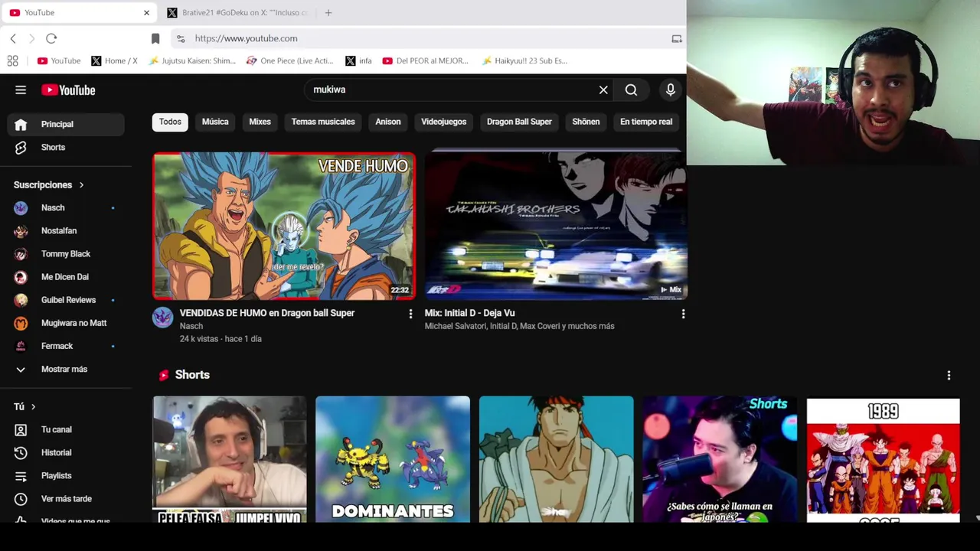The width and height of the screenshot is (980, 551).
Task: Play VENDE HUMO Dragon Ball thumbnail
Action: 284,226
